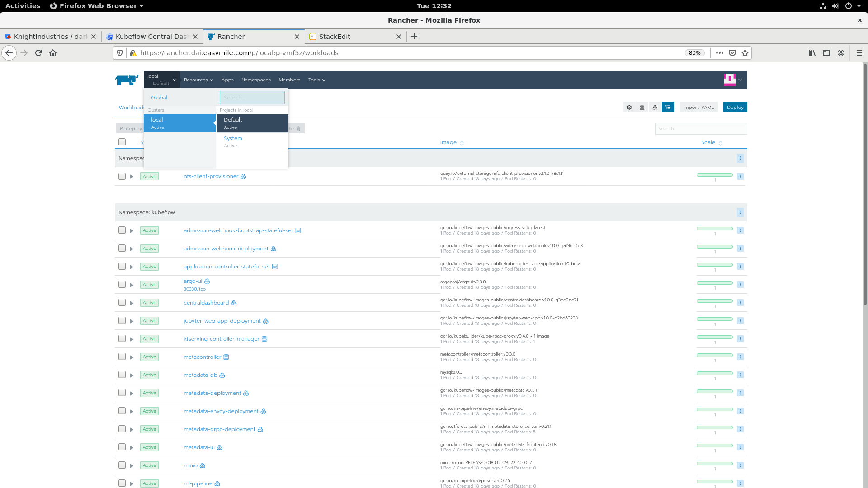Image resolution: width=868 pixels, height=488 pixels.
Task: Click the project search field
Action: pos(252,98)
